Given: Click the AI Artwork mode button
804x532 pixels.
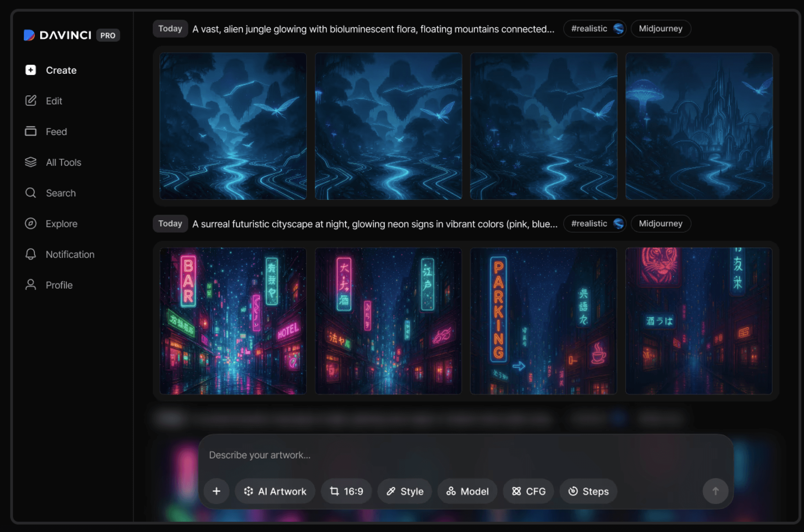Looking at the screenshot, I should point(275,491).
